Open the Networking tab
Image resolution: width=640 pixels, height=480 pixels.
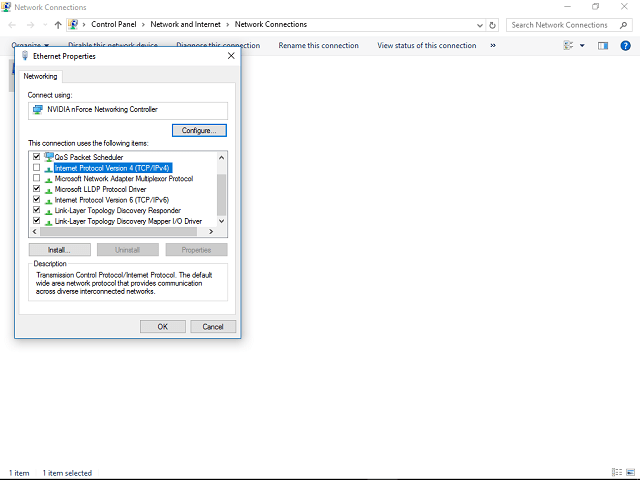tap(40, 76)
